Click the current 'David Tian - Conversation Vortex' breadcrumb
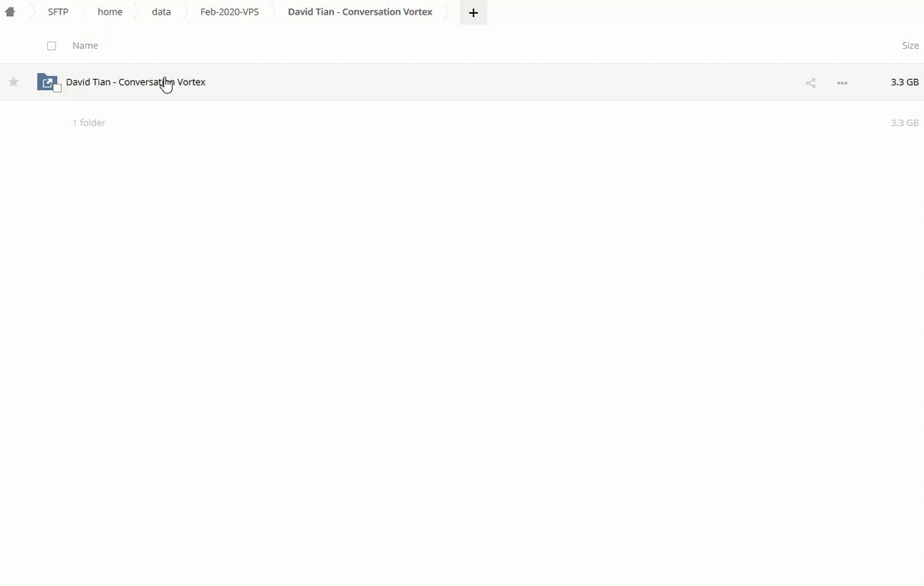The height and width of the screenshot is (586, 924). tap(360, 12)
